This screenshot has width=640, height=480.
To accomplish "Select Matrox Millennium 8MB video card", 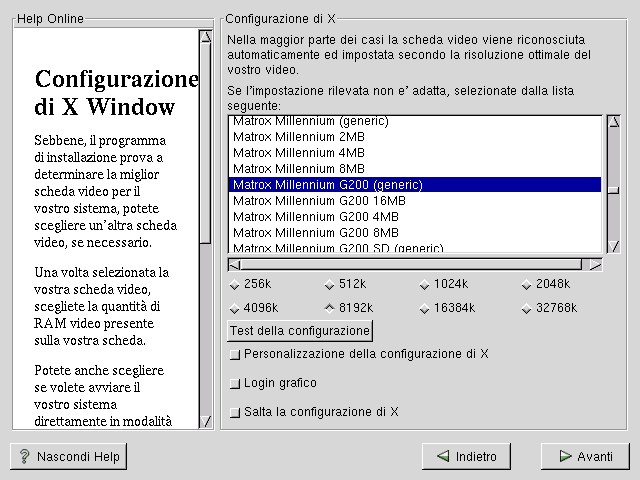I will (299, 169).
